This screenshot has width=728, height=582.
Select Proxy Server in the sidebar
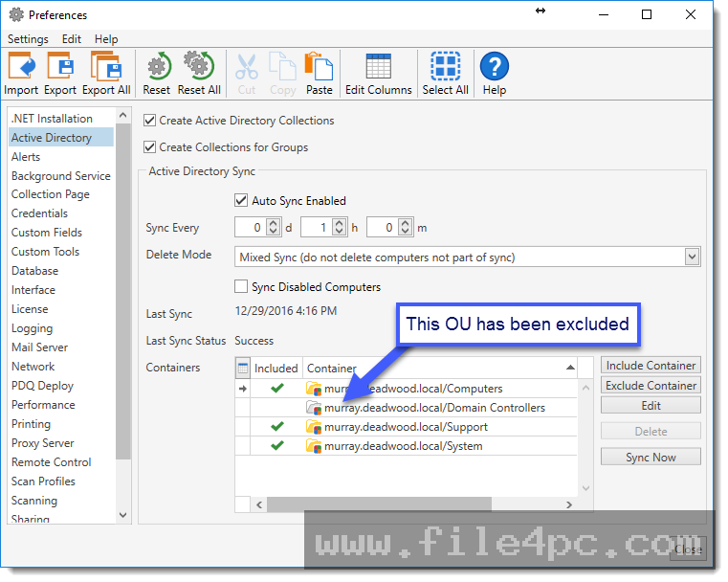(43, 443)
